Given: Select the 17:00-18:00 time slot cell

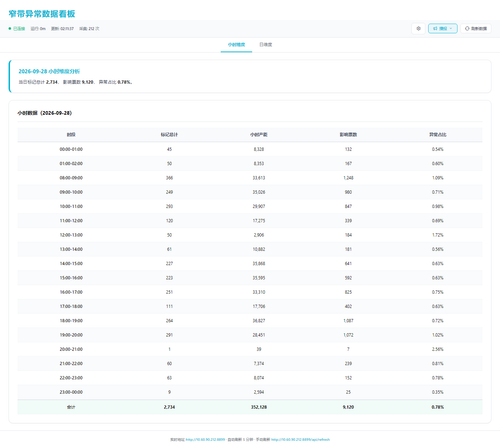Looking at the screenshot, I should pyautogui.click(x=71, y=307).
